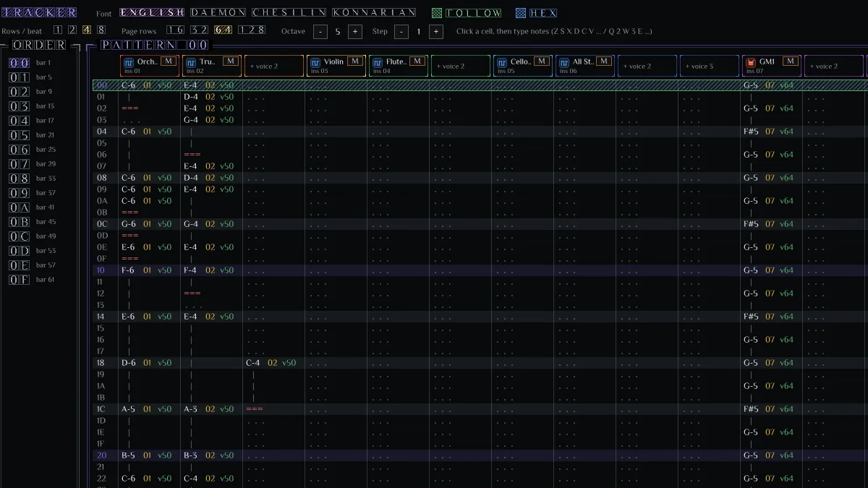Increase the Step value
This screenshot has height=488, width=868.
click(436, 32)
